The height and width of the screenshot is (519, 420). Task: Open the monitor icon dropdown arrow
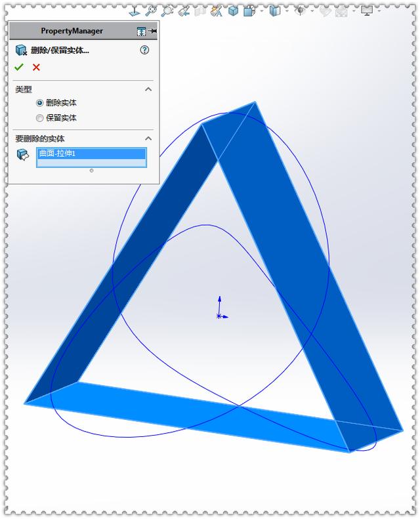(x=379, y=11)
